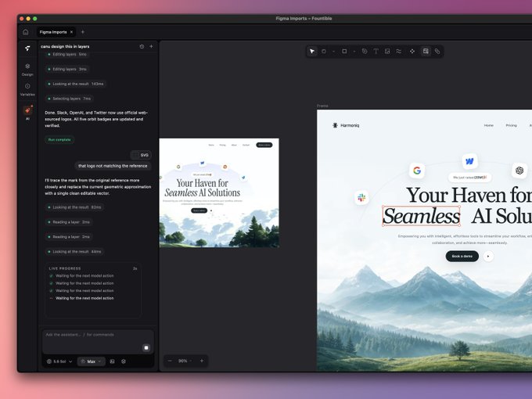Click the Pricing nav link in frame

coord(512,125)
